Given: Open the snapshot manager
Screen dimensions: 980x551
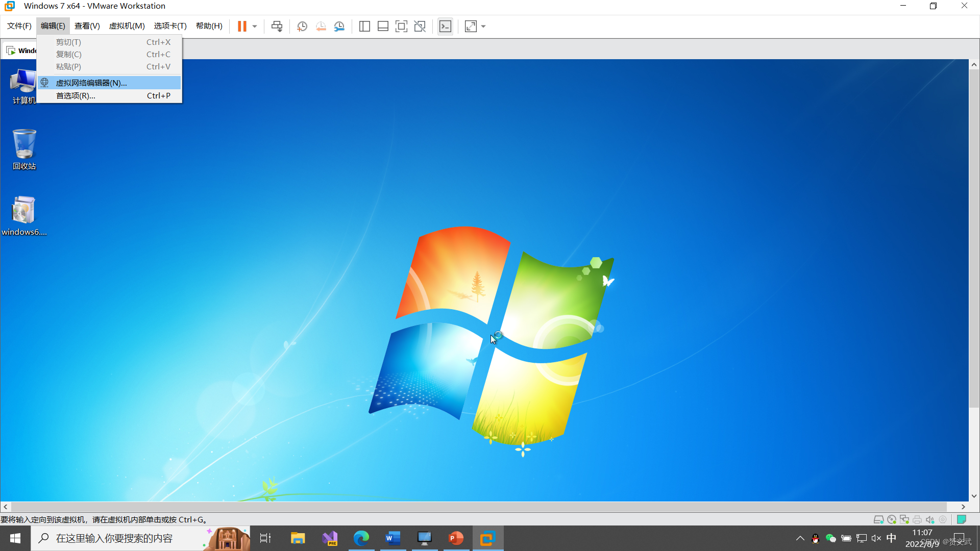Looking at the screenshot, I should click(x=339, y=26).
